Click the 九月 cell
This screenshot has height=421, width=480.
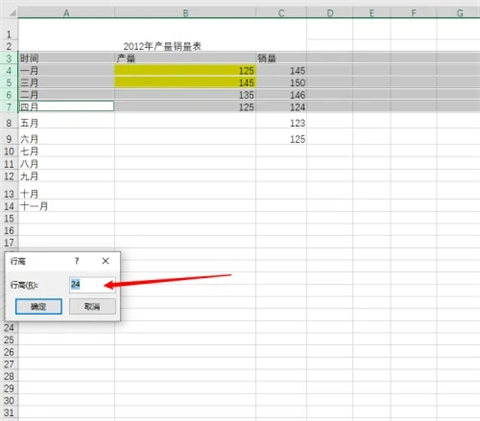pos(66,176)
